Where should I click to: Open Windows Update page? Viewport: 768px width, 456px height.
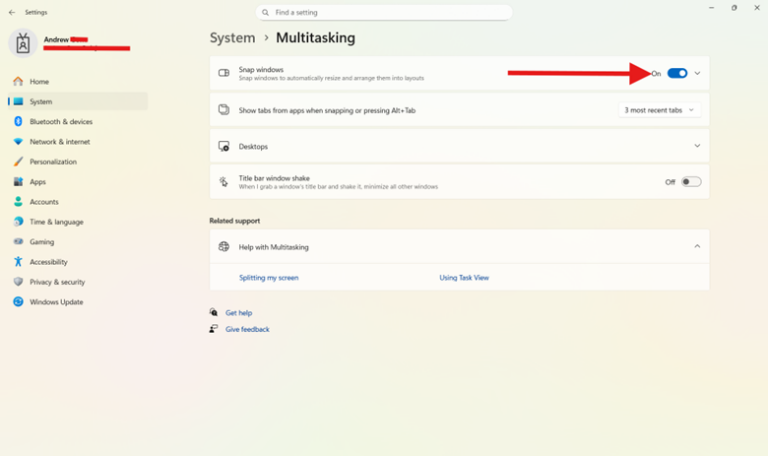click(x=78, y=302)
